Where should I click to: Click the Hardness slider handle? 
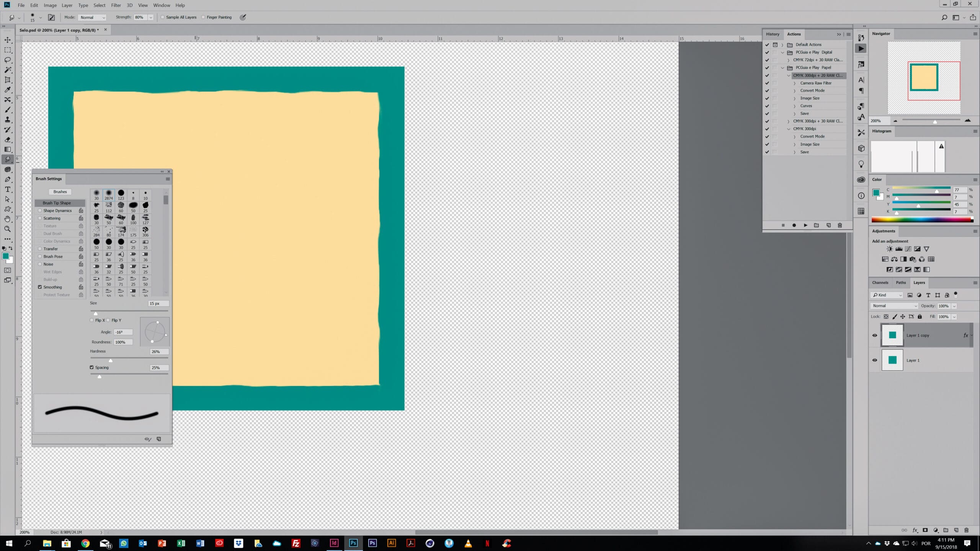click(111, 360)
